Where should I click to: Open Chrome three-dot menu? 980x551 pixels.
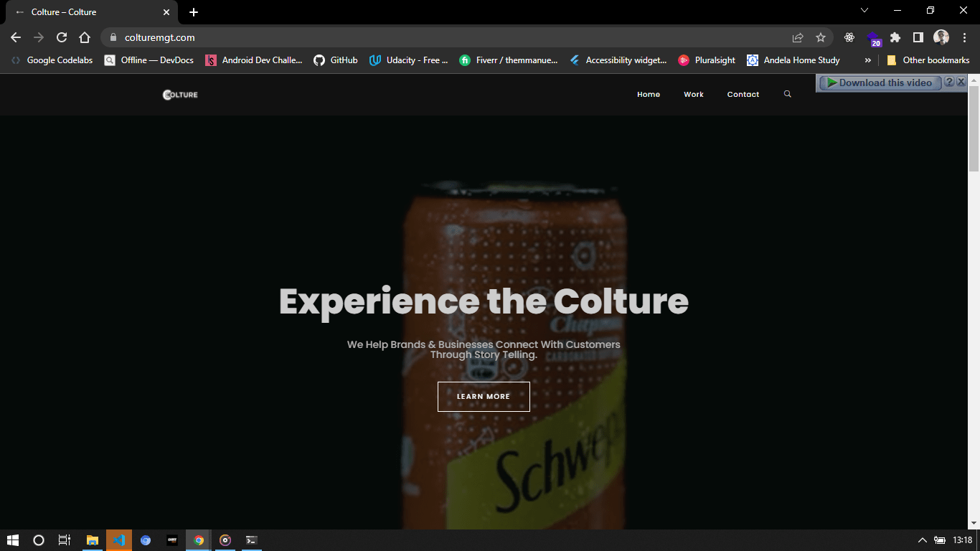point(964,37)
